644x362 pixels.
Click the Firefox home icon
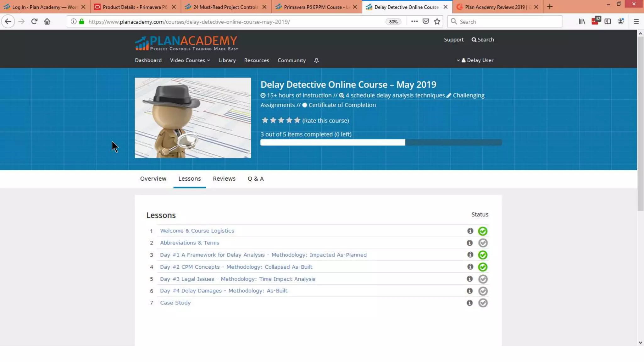click(x=47, y=21)
